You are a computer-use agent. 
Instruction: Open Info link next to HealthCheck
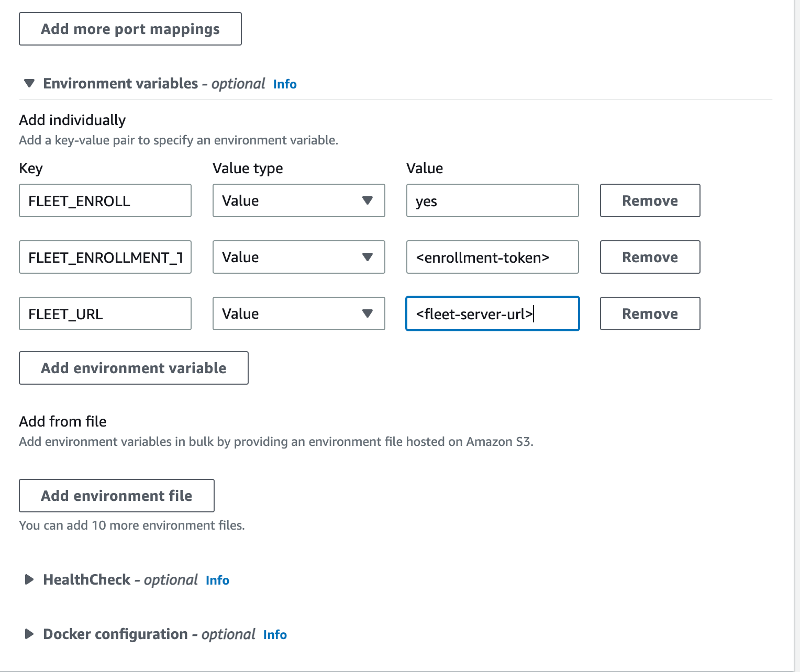(x=217, y=580)
